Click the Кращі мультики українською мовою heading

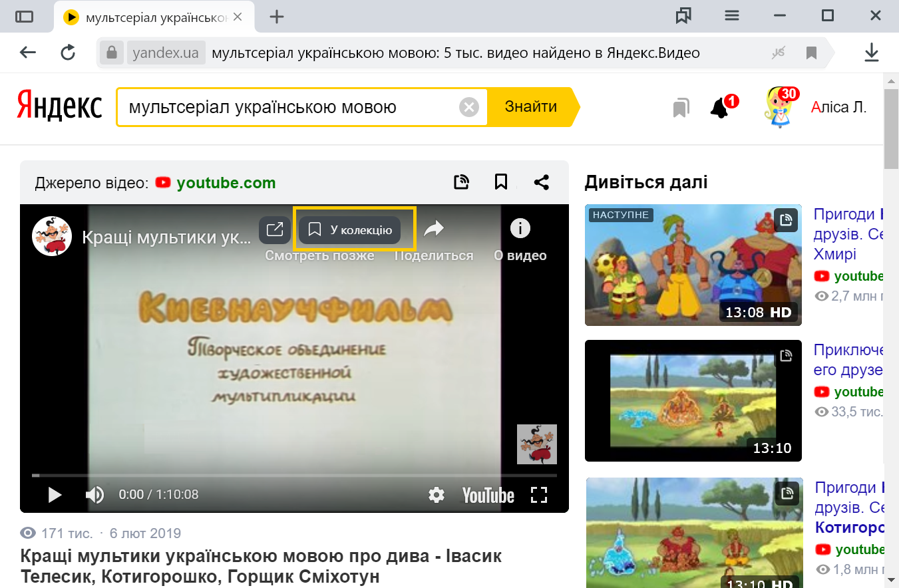click(261, 565)
